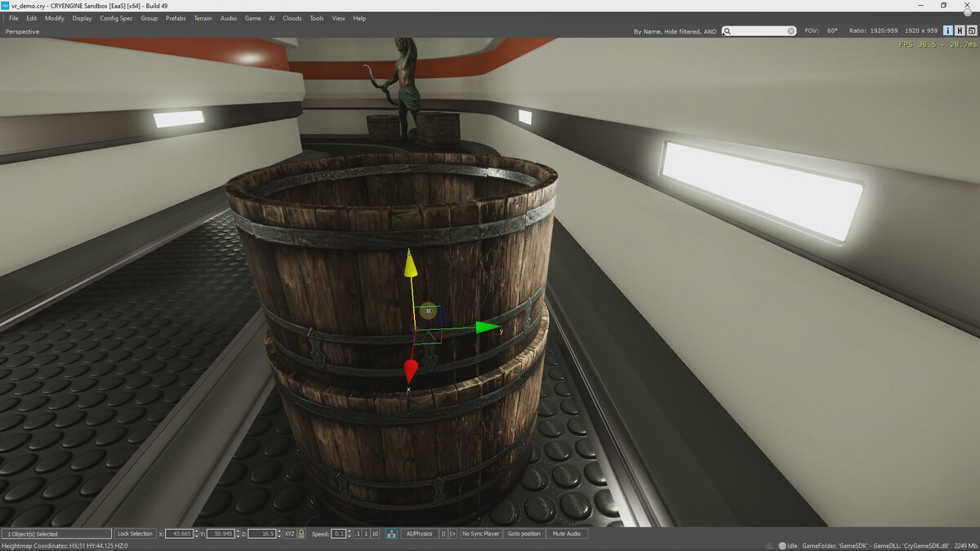Toggle Mute Audio
Image resolution: width=980 pixels, height=551 pixels.
click(566, 534)
